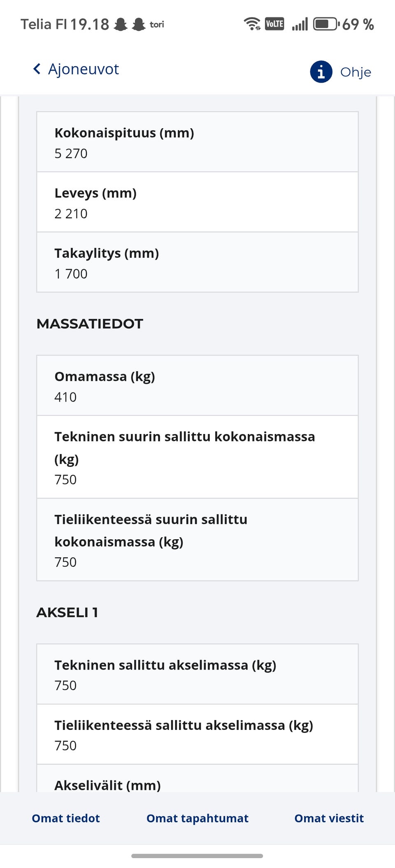Viewport: 395px width, 868px height.
Task: Tap the tori notification icon
Action: click(x=157, y=25)
